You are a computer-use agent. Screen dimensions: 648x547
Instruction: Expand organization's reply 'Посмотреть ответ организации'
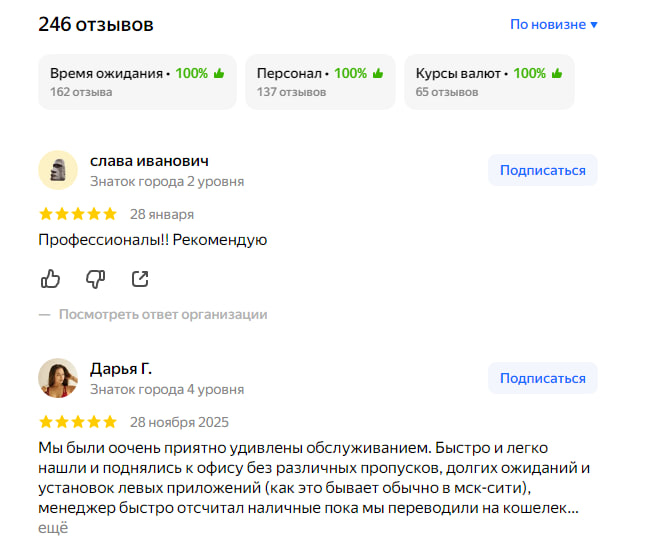(162, 314)
